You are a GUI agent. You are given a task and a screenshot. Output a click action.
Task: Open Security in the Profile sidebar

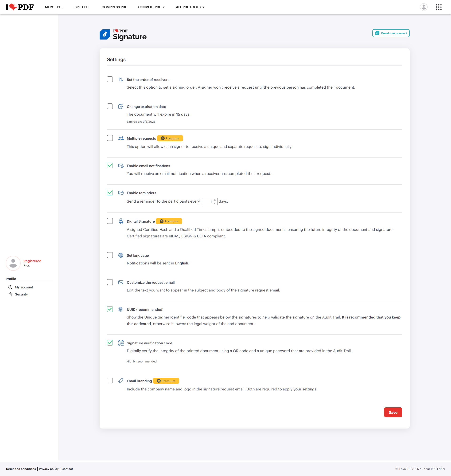(x=21, y=294)
